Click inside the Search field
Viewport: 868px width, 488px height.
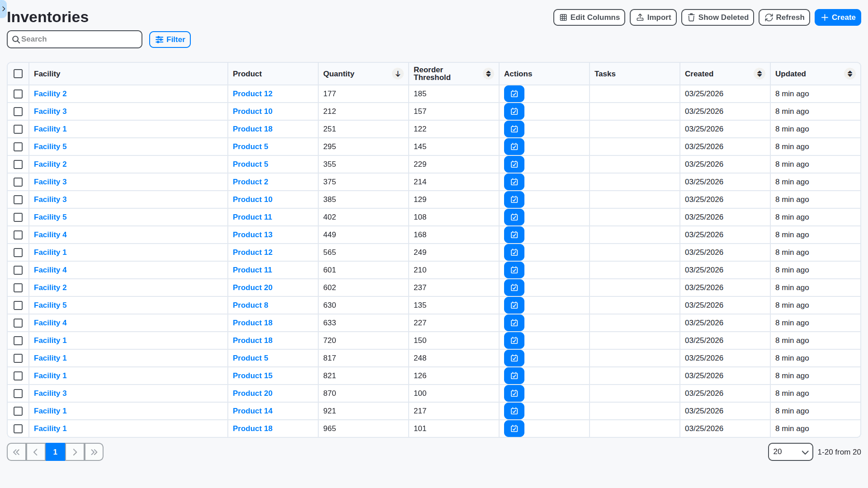coord(75,39)
